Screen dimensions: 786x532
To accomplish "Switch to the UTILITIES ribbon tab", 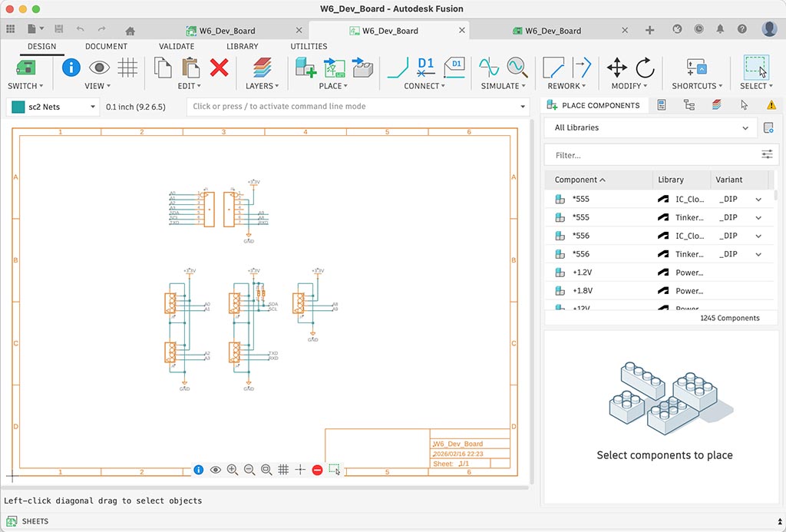I will [309, 46].
